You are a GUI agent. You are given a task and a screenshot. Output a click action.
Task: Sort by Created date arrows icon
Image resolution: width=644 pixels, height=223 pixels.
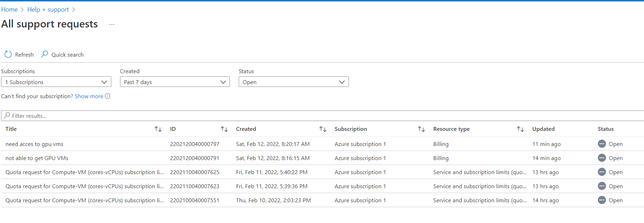point(323,129)
